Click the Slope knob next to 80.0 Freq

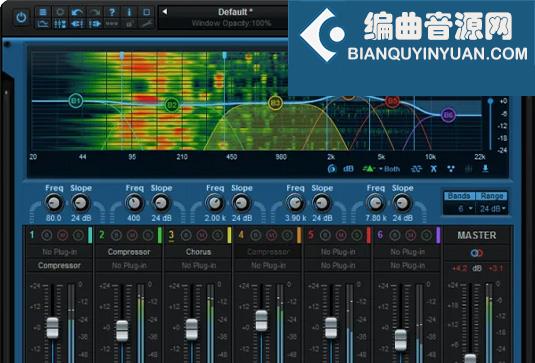[81, 203]
